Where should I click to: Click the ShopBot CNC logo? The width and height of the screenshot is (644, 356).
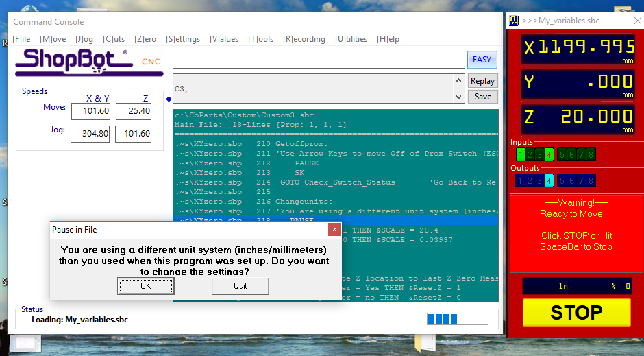[x=89, y=62]
